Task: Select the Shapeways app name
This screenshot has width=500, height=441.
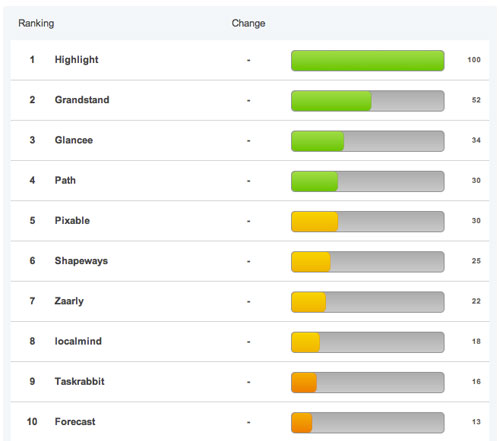Action: click(81, 261)
